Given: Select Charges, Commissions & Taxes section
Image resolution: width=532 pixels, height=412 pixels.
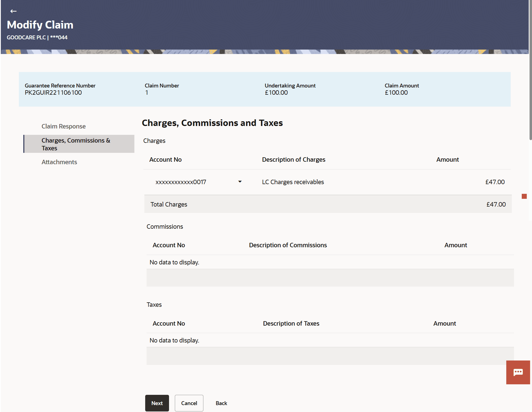Looking at the screenshot, I should [x=76, y=144].
